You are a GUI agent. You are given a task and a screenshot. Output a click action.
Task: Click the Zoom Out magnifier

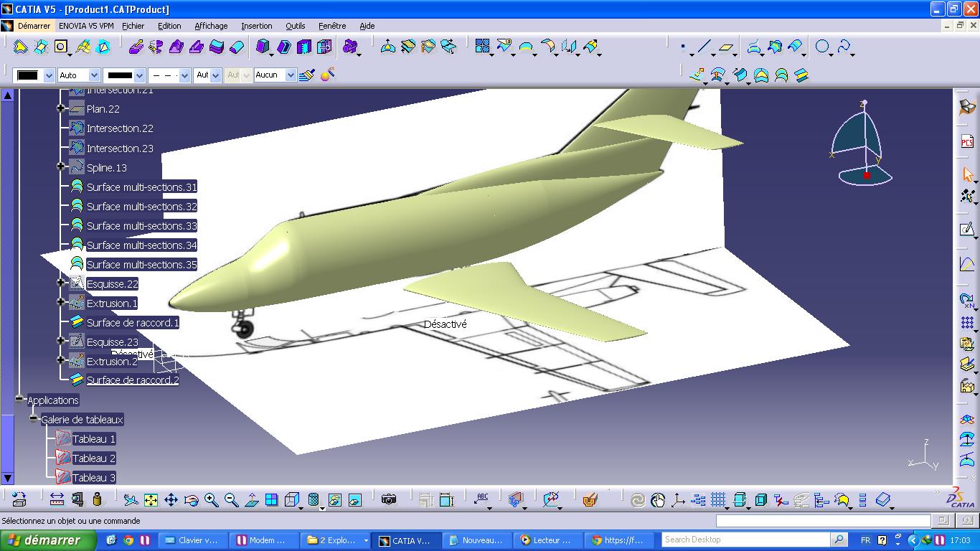click(x=231, y=500)
